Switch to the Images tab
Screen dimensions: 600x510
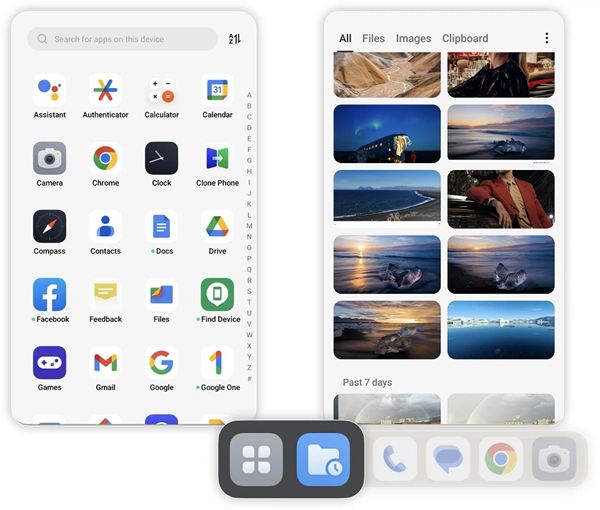pyautogui.click(x=413, y=39)
